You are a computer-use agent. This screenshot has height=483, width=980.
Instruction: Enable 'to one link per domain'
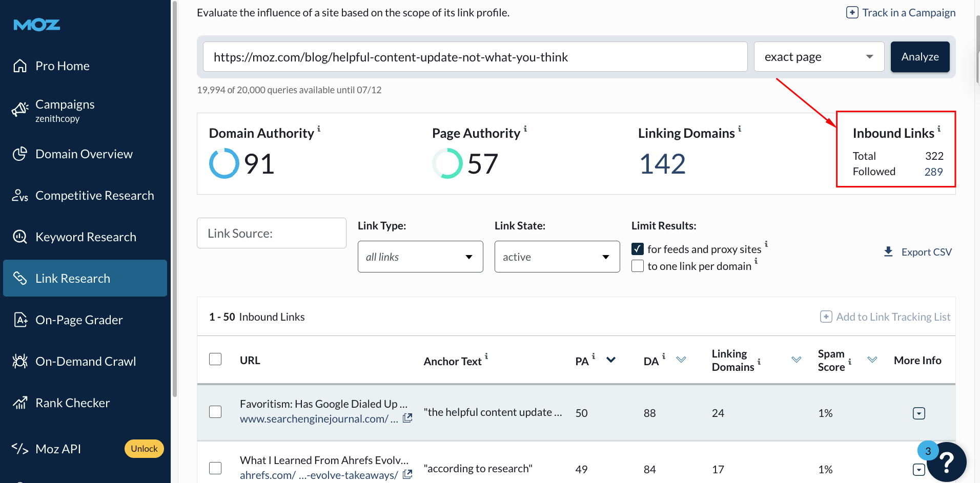[637, 265]
